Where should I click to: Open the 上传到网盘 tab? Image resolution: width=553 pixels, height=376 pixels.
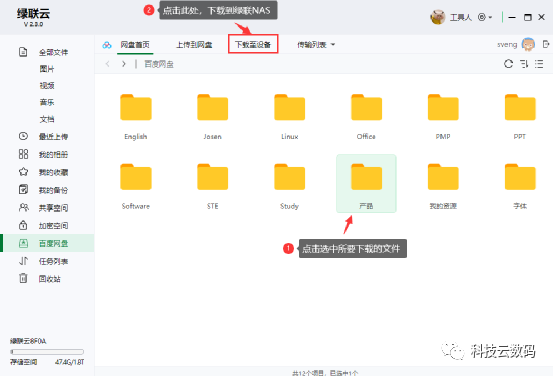point(194,45)
